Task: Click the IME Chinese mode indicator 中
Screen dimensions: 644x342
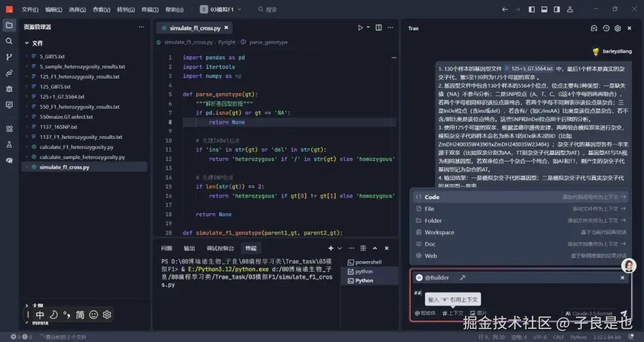Action: point(40,315)
